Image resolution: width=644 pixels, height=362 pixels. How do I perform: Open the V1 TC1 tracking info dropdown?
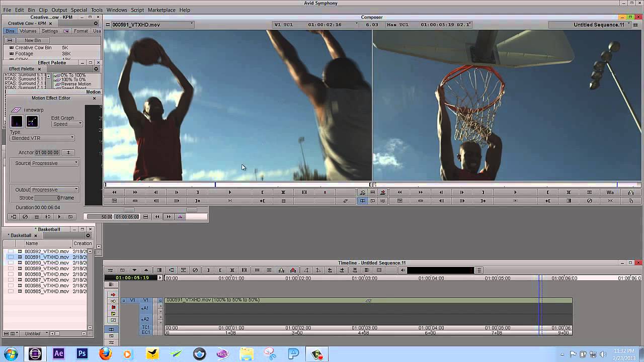point(316,25)
